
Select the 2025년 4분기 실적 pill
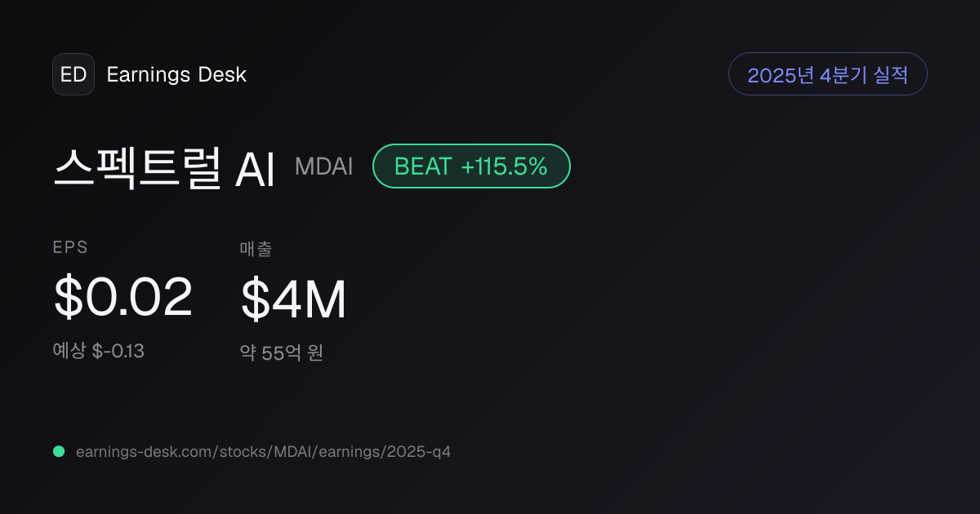[x=827, y=74]
